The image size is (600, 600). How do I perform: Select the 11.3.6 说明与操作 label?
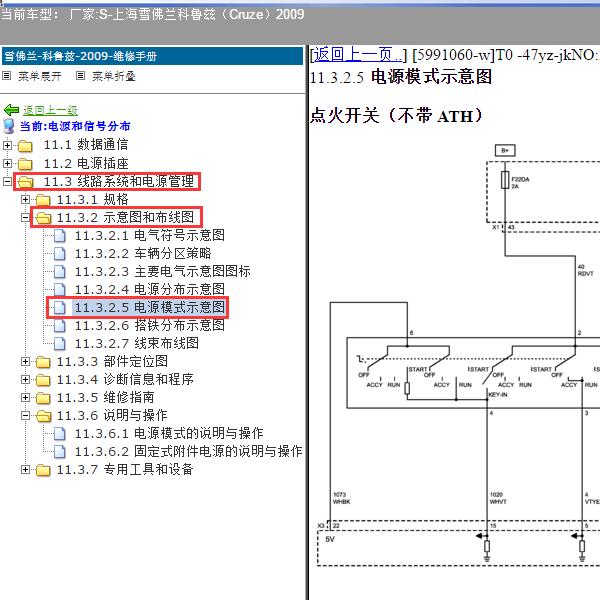click(112, 416)
